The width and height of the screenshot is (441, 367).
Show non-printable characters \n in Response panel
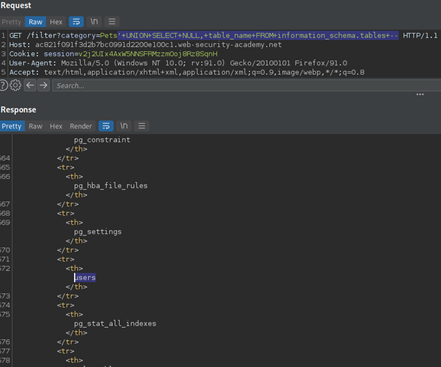[x=124, y=126]
